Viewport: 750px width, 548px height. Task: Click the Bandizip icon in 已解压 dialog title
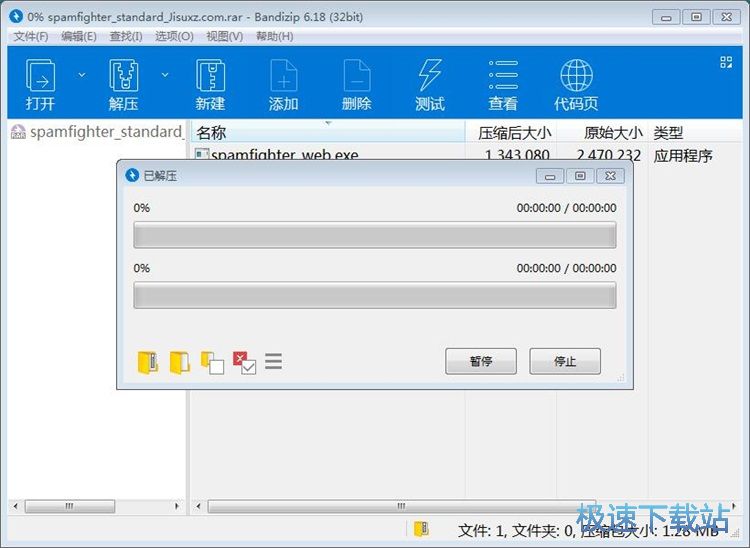tap(132, 175)
